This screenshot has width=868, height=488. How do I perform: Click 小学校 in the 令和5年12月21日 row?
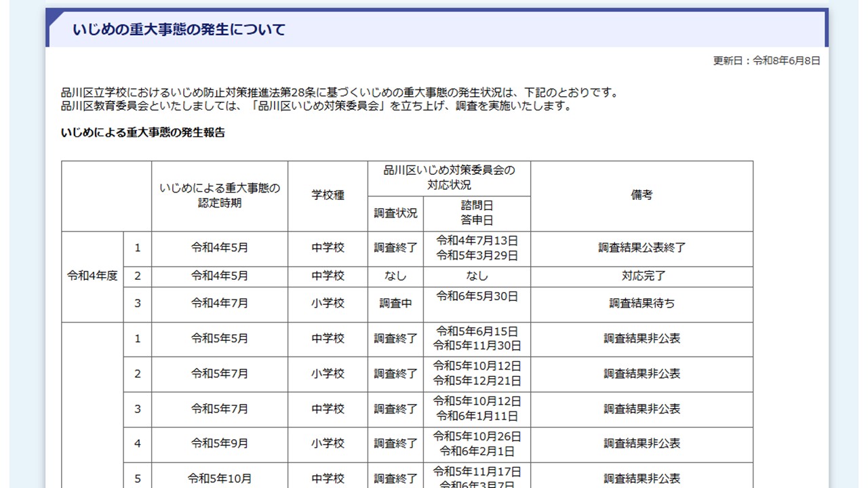pos(328,373)
